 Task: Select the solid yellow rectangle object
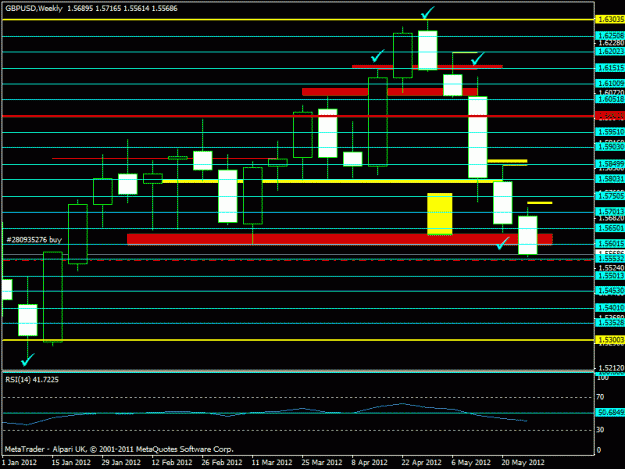[440, 214]
